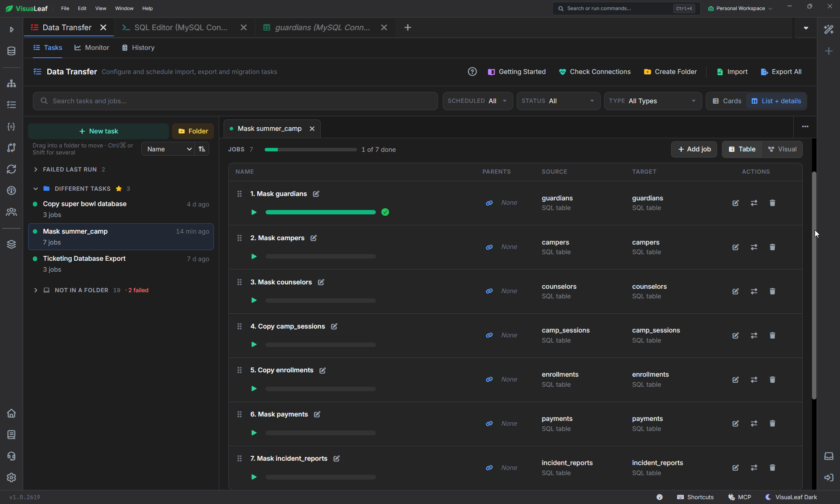Image resolution: width=840 pixels, height=504 pixels.
Task: Switch jobs to Table view
Action: coord(742,149)
